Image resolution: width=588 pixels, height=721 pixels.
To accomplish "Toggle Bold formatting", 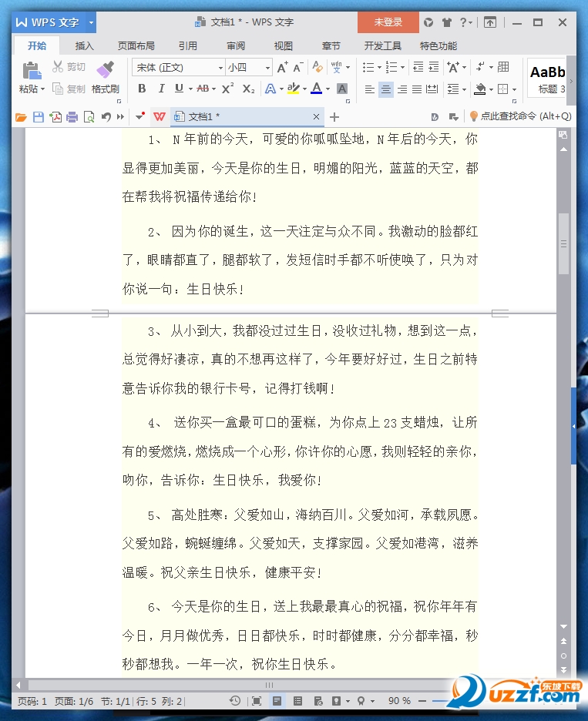I will [x=142, y=89].
